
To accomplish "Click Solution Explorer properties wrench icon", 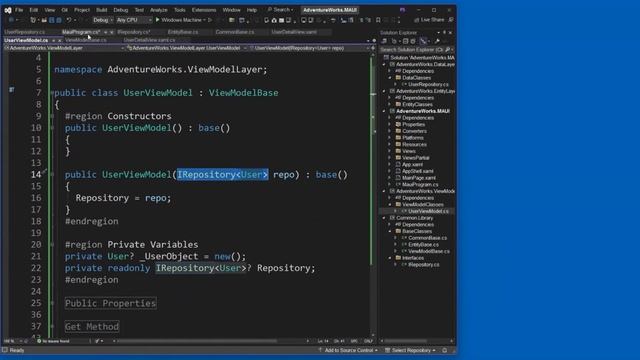I will 437,41.
